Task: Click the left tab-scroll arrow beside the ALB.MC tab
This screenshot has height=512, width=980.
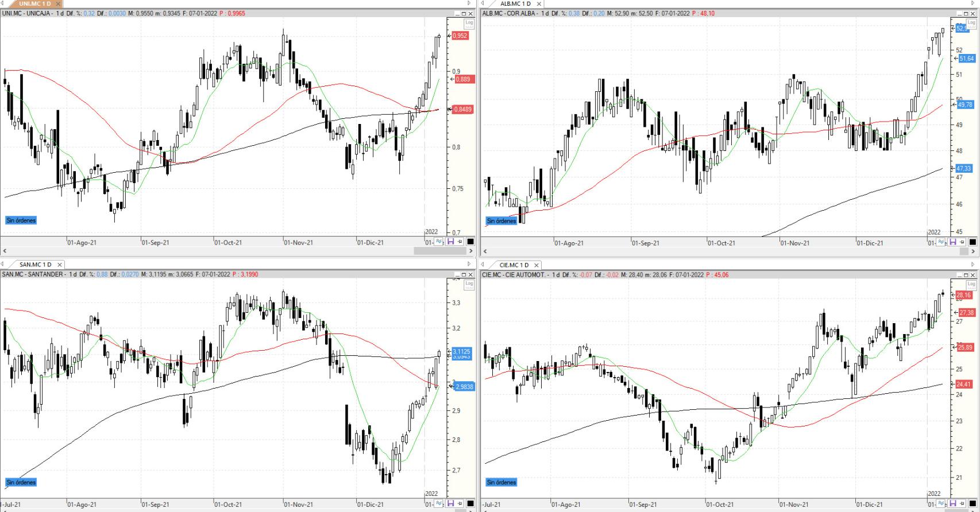Action: [x=484, y=3]
